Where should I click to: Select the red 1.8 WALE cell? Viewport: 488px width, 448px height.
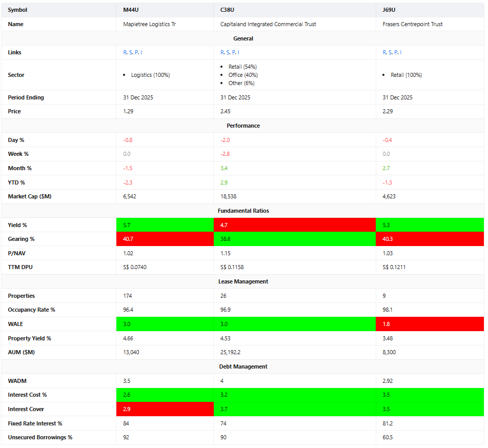430,324
